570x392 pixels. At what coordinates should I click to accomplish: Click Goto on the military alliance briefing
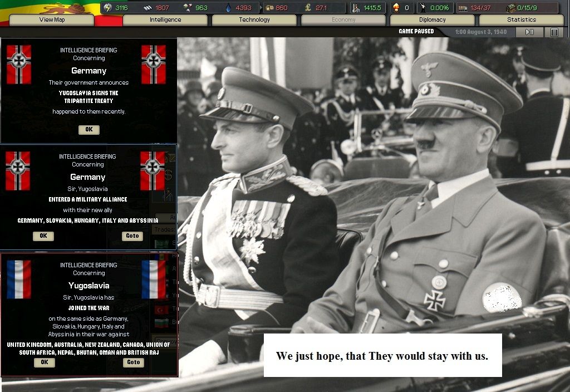pyautogui.click(x=132, y=236)
